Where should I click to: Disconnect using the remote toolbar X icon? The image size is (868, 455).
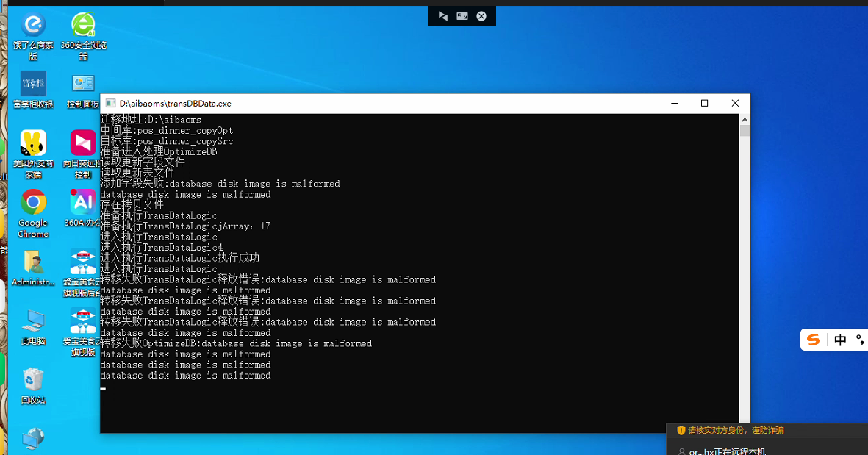(x=481, y=16)
